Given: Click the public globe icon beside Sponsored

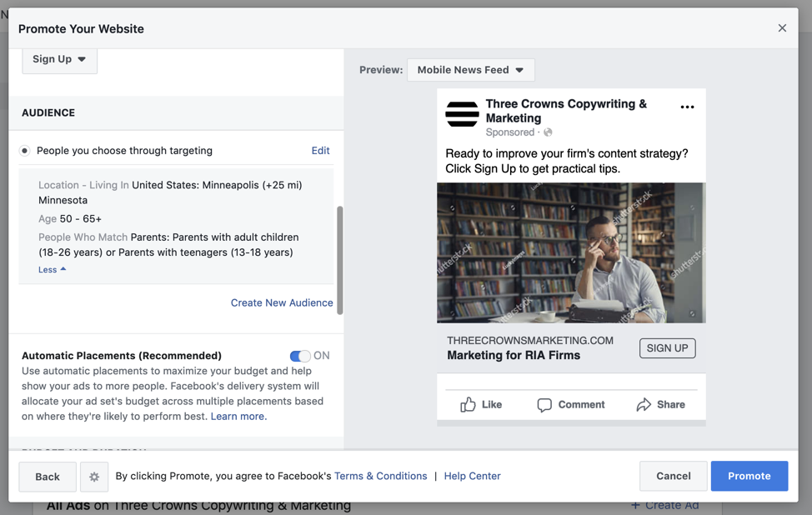Looking at the screenshot, I should point(548,132).
